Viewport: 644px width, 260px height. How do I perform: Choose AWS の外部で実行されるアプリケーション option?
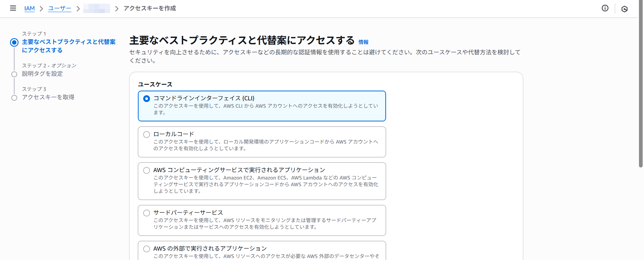[147, 249]
